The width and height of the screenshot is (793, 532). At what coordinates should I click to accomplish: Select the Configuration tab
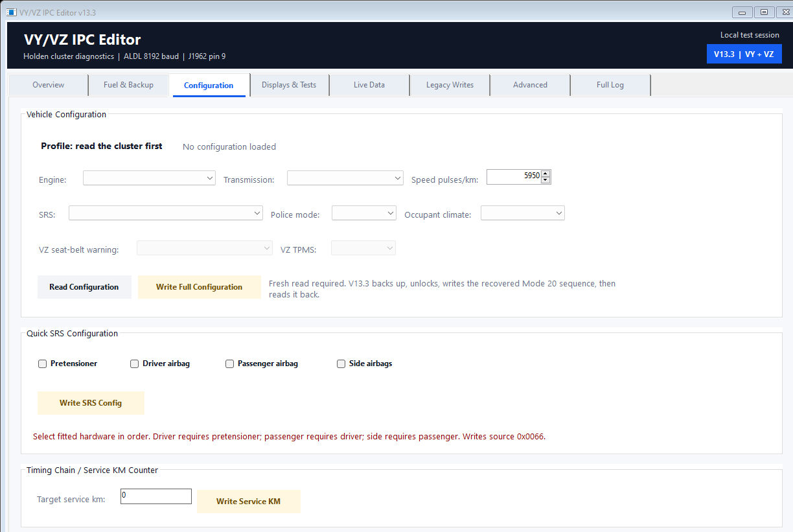209,86
